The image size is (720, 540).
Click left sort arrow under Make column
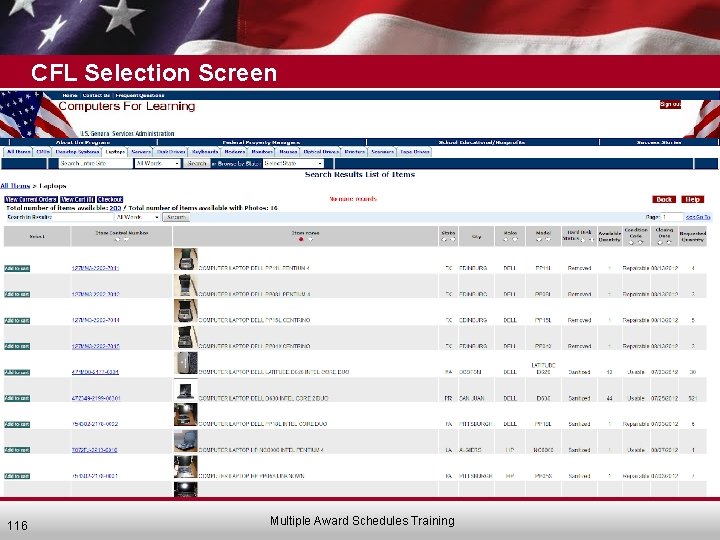(x=506, y=239)
